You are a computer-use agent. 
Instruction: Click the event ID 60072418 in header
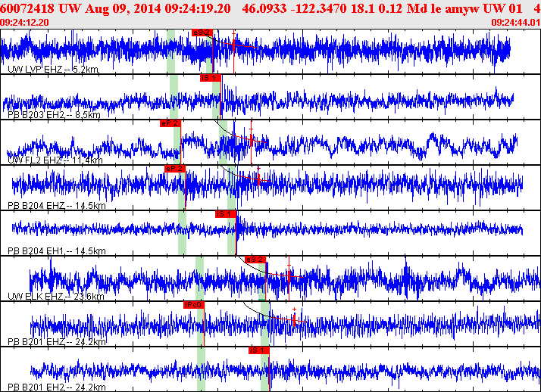pyautogui.click(x=26, y=7)
